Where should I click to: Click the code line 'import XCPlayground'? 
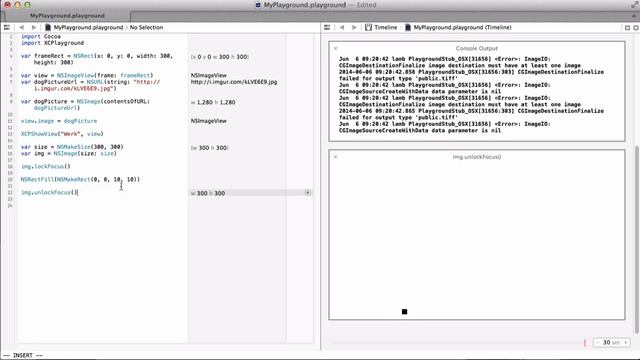52,43
